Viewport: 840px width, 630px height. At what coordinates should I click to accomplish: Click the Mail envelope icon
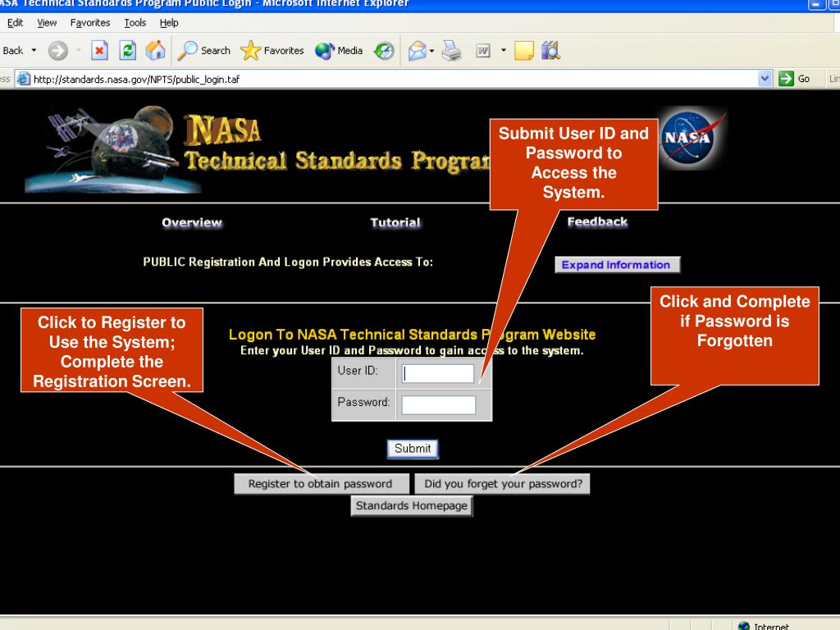coord(418,51)
